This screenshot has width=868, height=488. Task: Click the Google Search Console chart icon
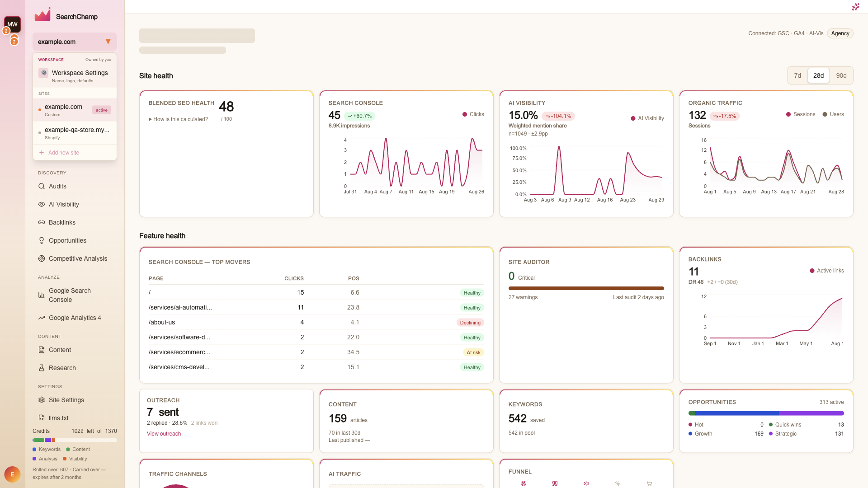42,295
